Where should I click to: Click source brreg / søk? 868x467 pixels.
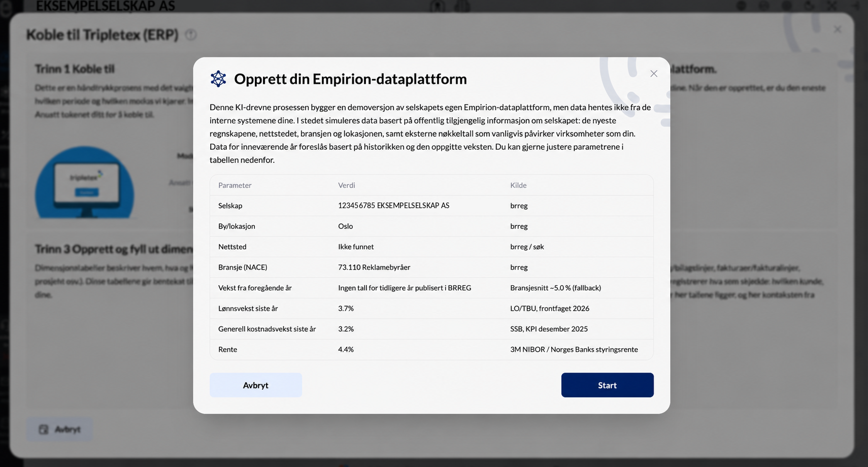coord(527,247)
